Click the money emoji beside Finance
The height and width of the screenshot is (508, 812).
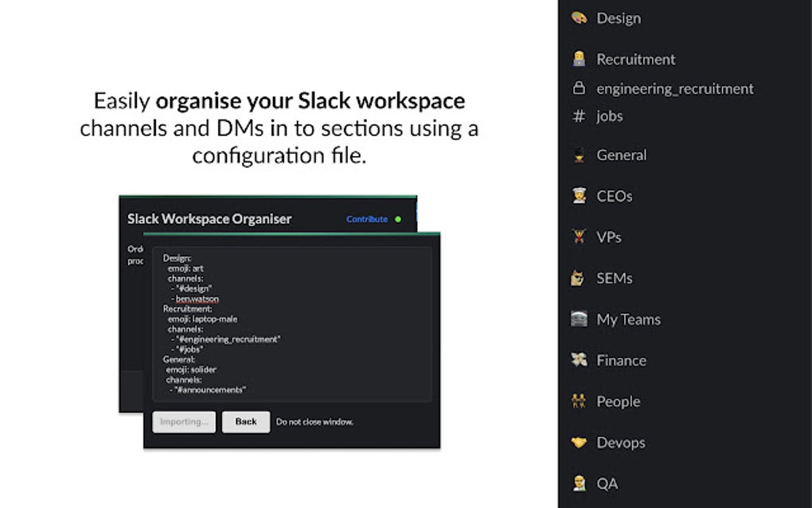[x=579, y=360]
